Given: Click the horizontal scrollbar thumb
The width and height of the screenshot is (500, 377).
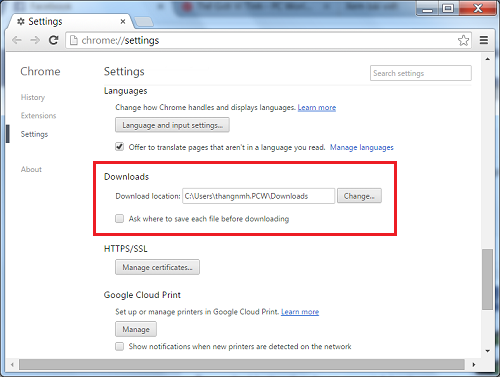Looking at the screenshot, I should [x=242, y=365].
